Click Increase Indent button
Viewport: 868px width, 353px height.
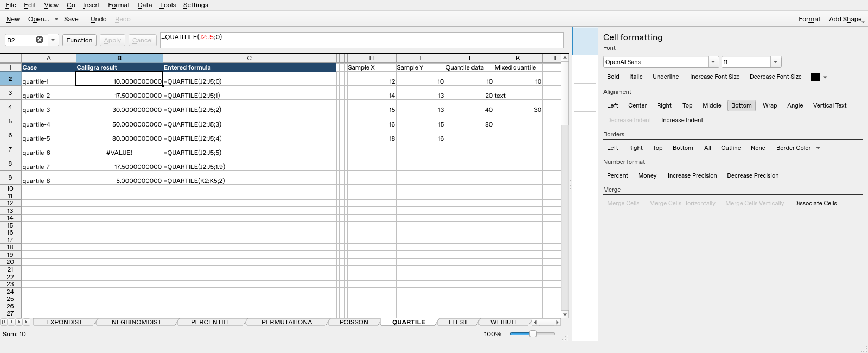[682, 120]
